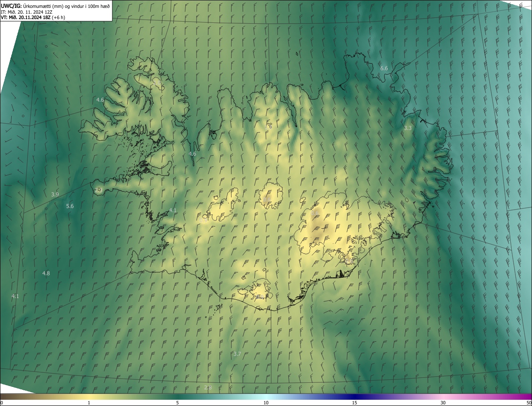
Task: Click the 0 tick on the color scale
Action: click(x=2, y=403)
